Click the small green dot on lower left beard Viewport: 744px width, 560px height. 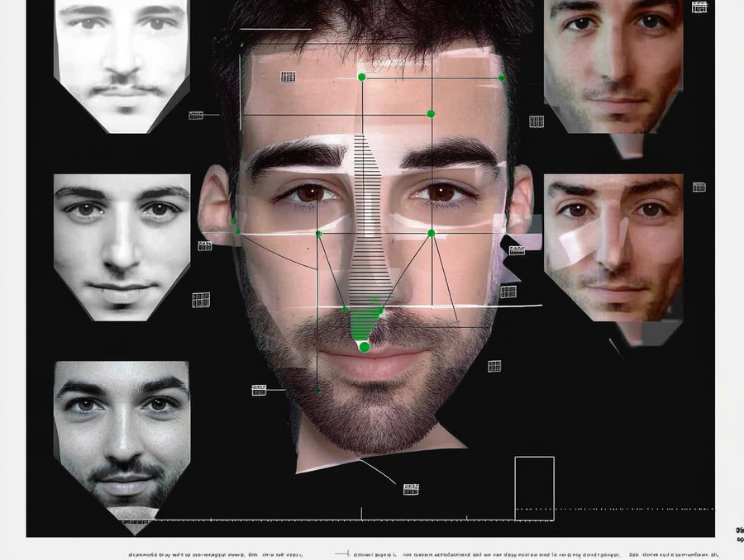point(318,390)
